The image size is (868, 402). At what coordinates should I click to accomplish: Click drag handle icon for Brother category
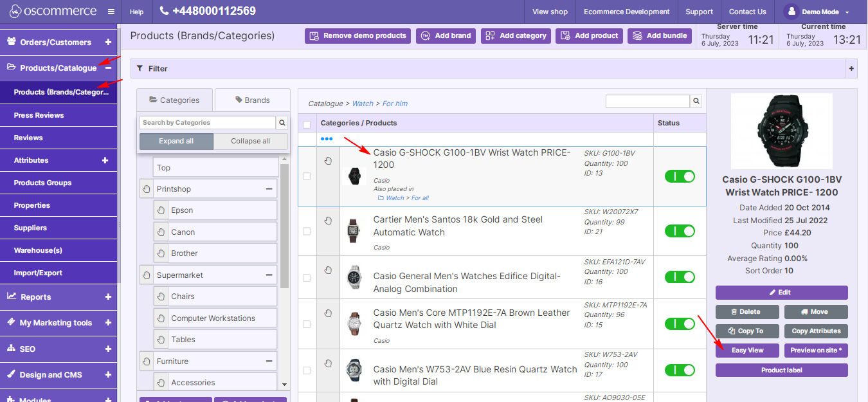(x=160, y=253)
